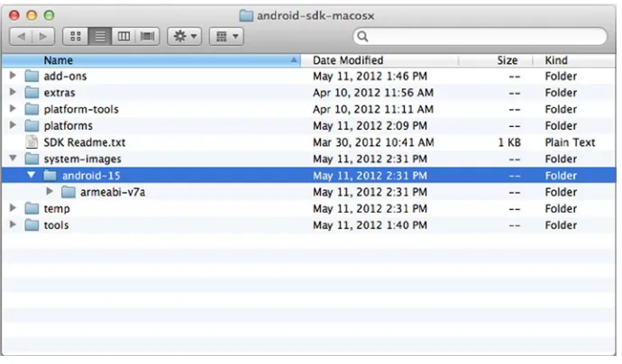Select the tools folder icon
Viewport: 622px width, 364px height.
click(32, 225)
